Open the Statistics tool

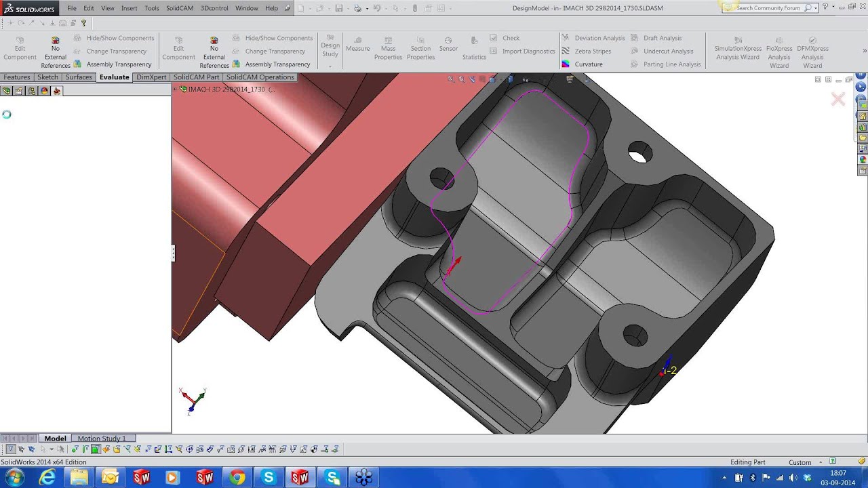click(474, 48)
